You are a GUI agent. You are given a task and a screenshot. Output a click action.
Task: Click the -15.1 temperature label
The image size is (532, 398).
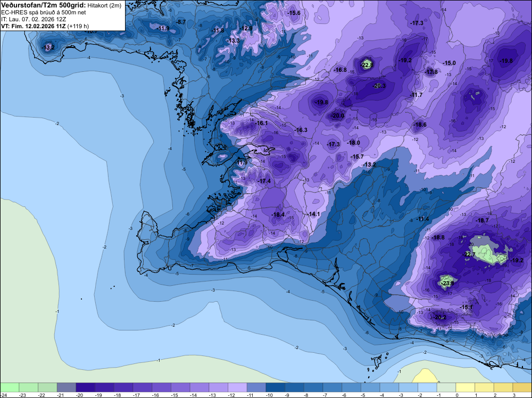tap(466, 307)
